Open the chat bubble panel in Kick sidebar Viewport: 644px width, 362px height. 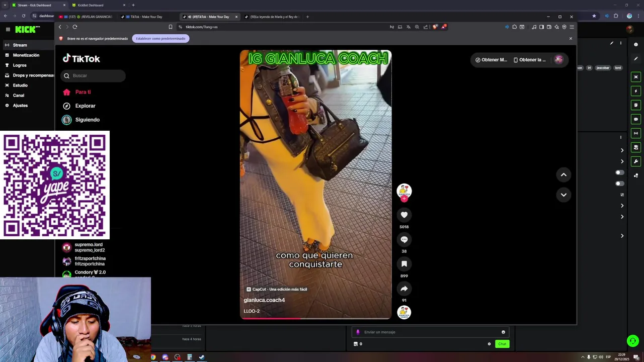636,119
